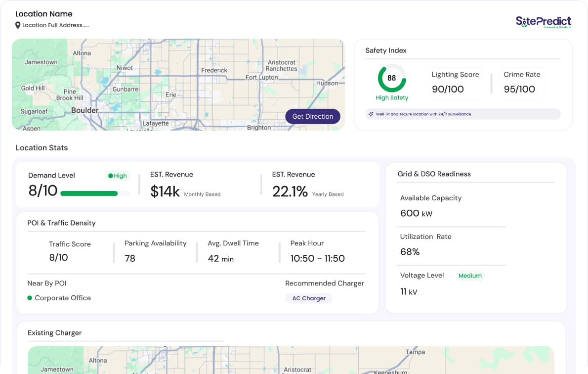Click the Location Full Address text
Screen dimensions: 588x374
55,25
